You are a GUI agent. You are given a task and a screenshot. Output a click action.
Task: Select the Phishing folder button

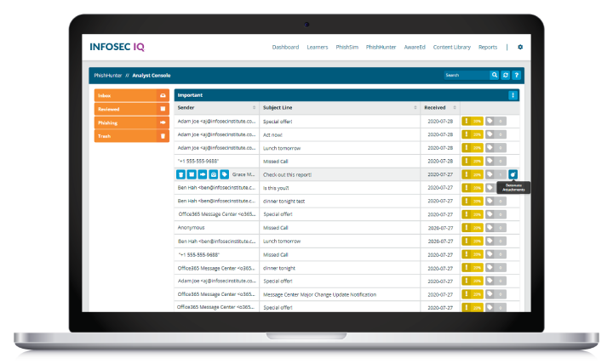(x=131, y=122)
